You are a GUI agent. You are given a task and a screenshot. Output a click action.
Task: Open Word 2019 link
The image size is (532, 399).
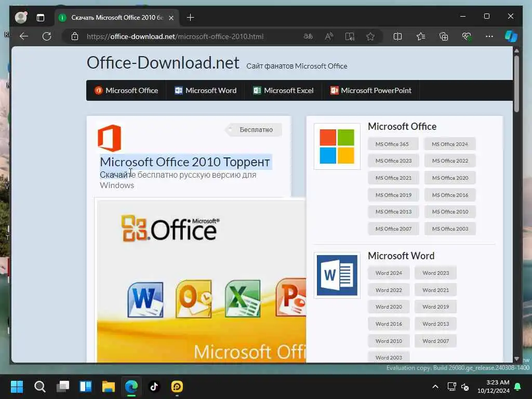pyautogui.click(x=436, y=307)
